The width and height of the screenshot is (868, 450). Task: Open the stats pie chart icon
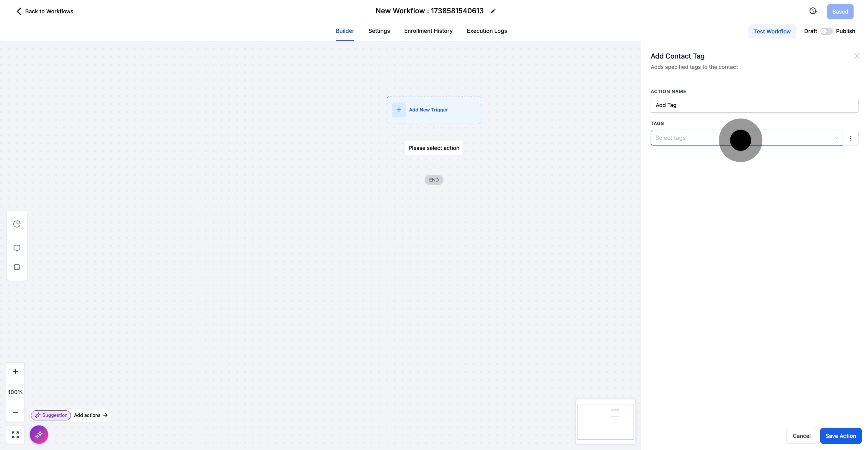17,224
